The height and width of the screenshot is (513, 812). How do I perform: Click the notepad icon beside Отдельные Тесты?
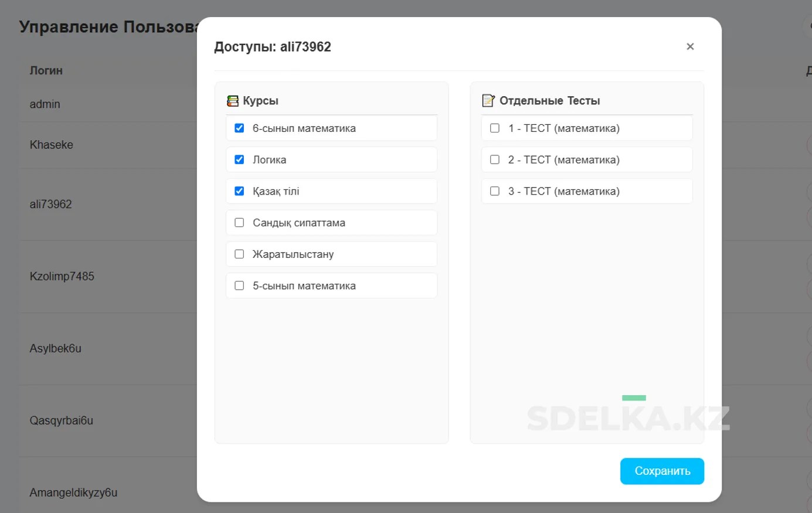tap(488, 101)
